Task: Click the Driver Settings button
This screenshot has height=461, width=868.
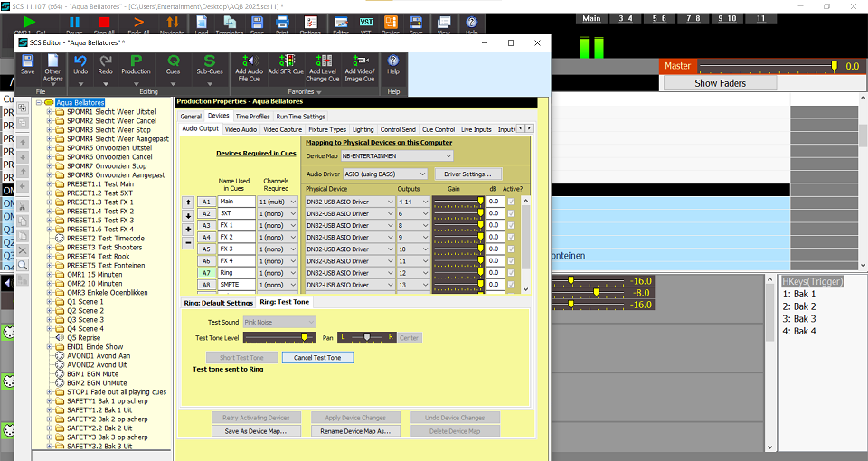Action: [467, 174]
